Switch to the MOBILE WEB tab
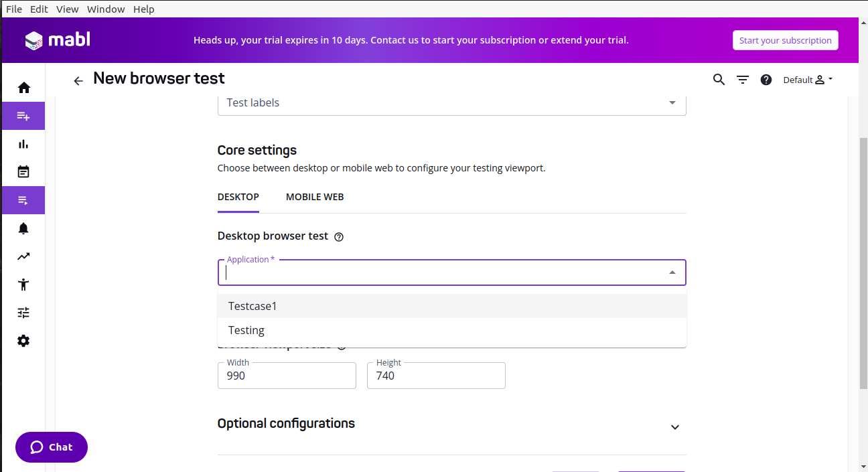Image resolution: width=868 pixels, height=472 pixels. pos(315,197)
